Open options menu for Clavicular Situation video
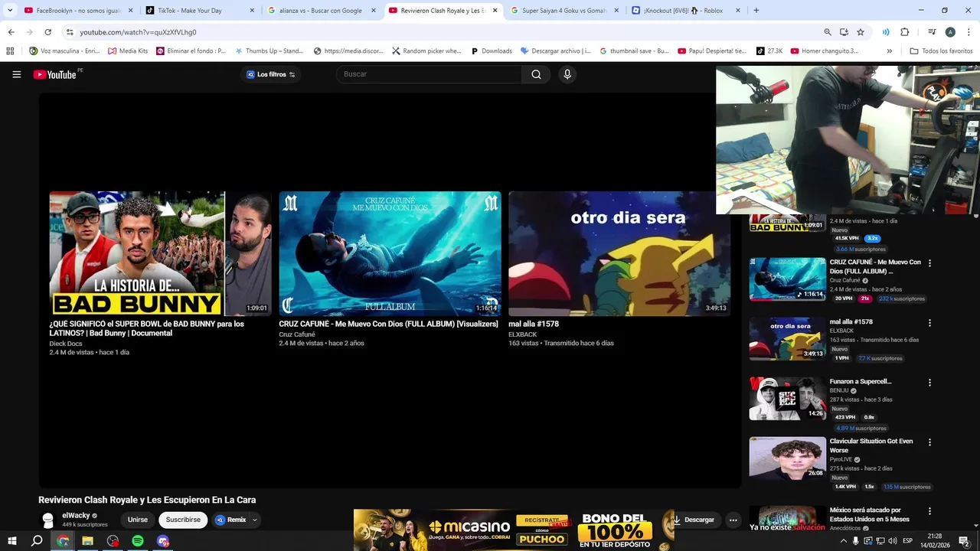 click(930, 442)
